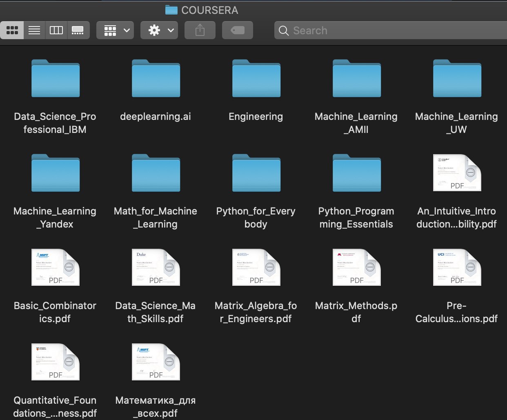Open the group-by arrangement dropdown
Screen dimensions: 507x420
115,30
